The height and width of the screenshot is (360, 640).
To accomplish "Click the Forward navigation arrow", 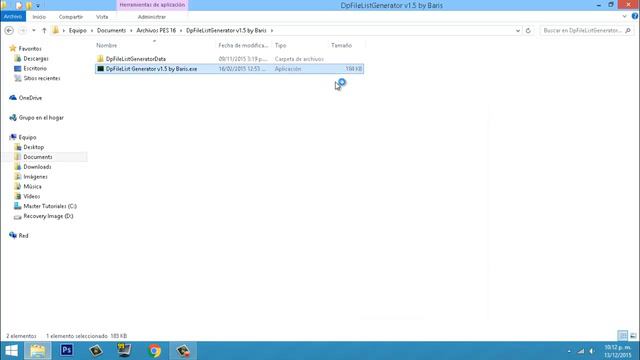I will click(x=22, y=31).
